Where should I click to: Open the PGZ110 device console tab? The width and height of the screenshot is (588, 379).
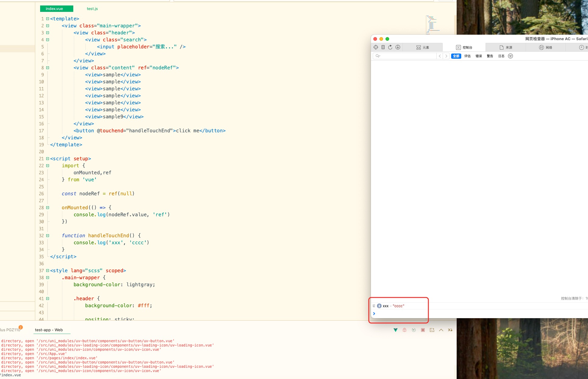pyautogui.click(x=10, y=330)
